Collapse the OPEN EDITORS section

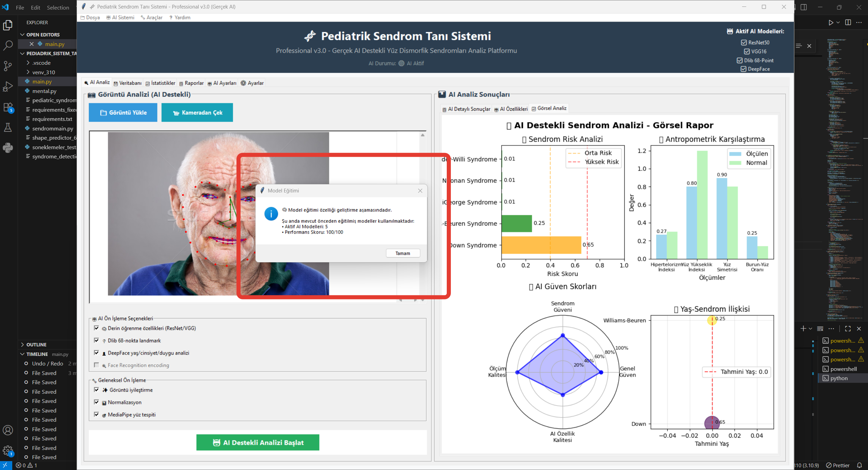[43, 35]
